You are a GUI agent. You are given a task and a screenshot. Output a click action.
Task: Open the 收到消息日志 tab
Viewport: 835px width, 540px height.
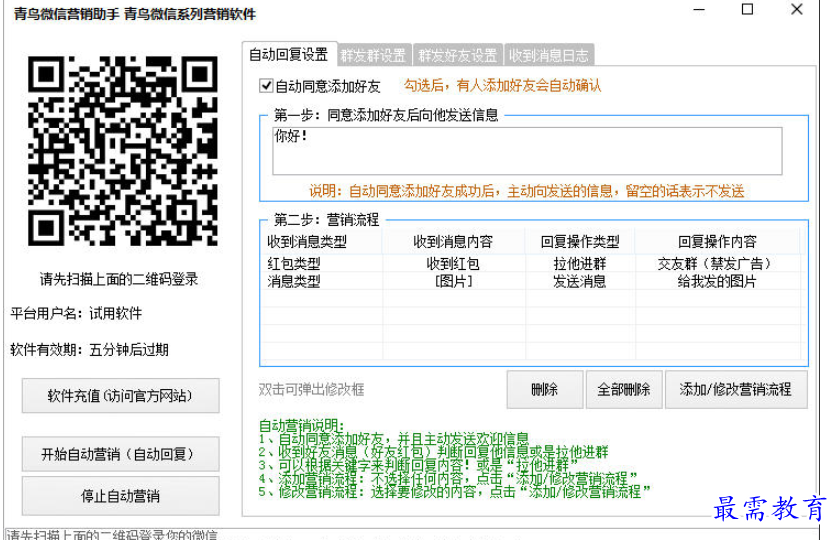(x=549, y=55)
